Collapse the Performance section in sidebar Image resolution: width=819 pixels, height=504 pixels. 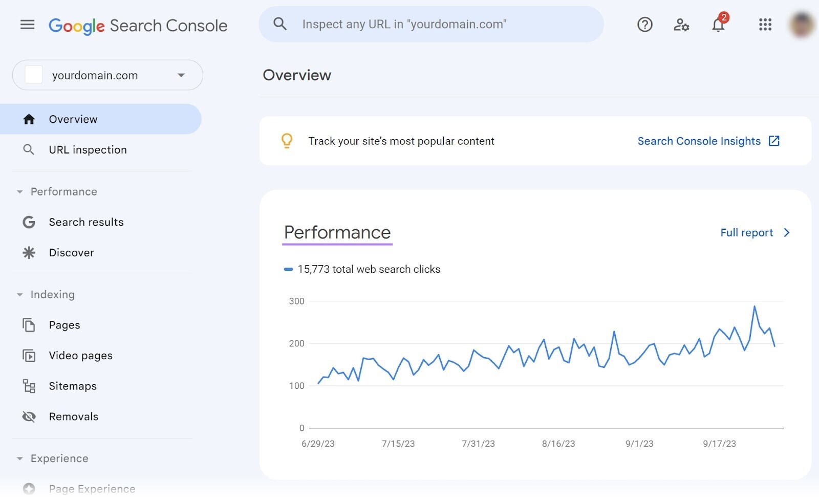point(19,191)
